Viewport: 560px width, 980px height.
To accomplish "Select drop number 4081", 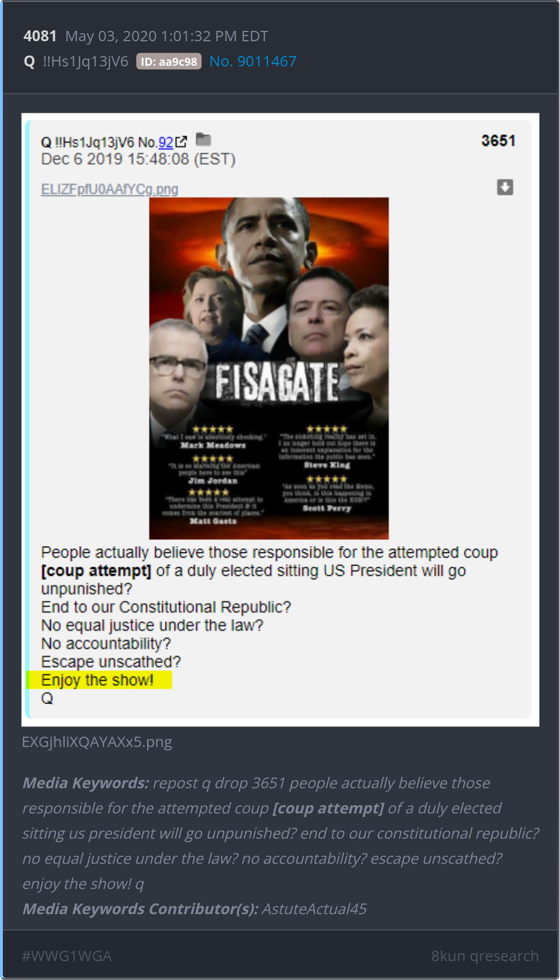I will [x=40, y=36].
